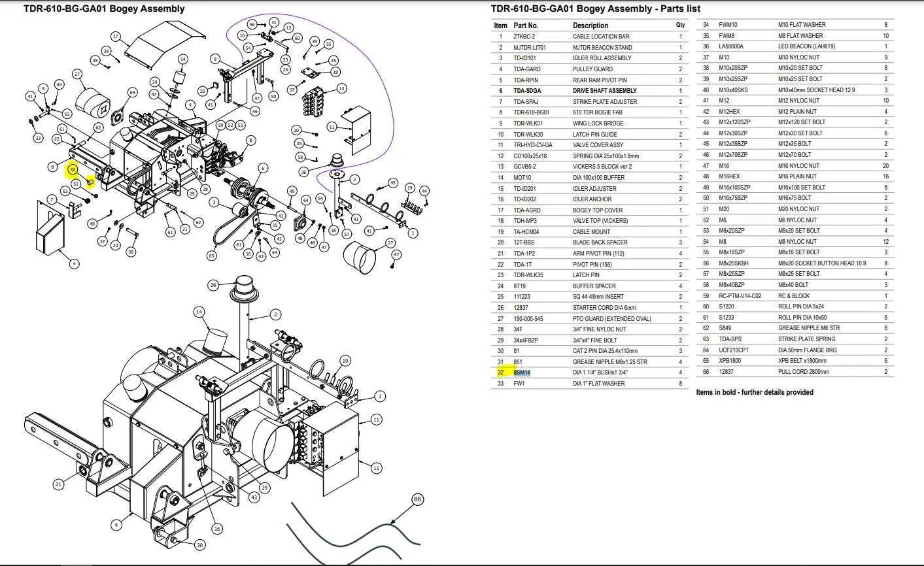Click callout balloon 6 above the drive shaft
The image size is (924, 566).
(263, 168)
